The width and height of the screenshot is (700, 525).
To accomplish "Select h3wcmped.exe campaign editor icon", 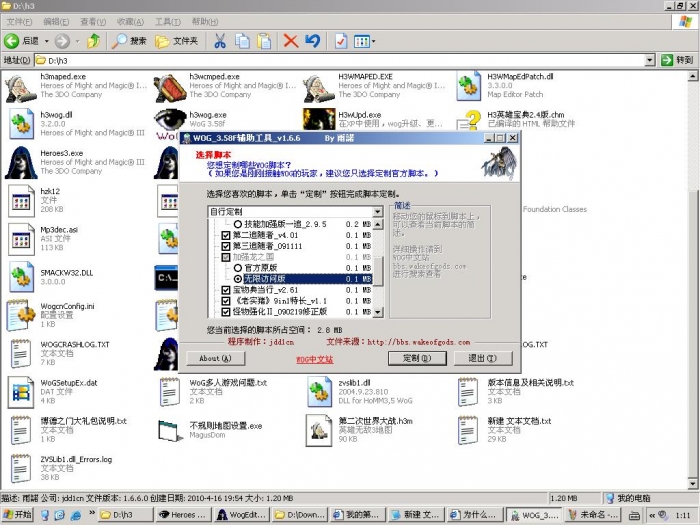I will (170, 88).
